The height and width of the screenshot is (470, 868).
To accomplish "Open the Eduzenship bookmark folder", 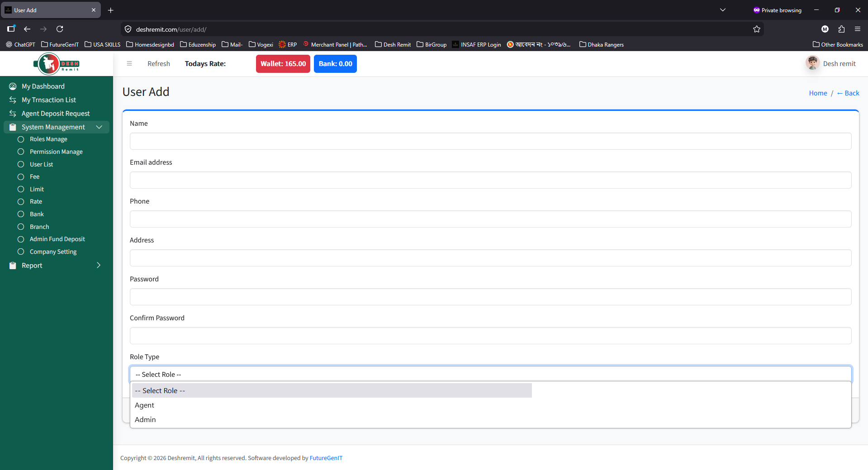I will (x=198, y=44).
